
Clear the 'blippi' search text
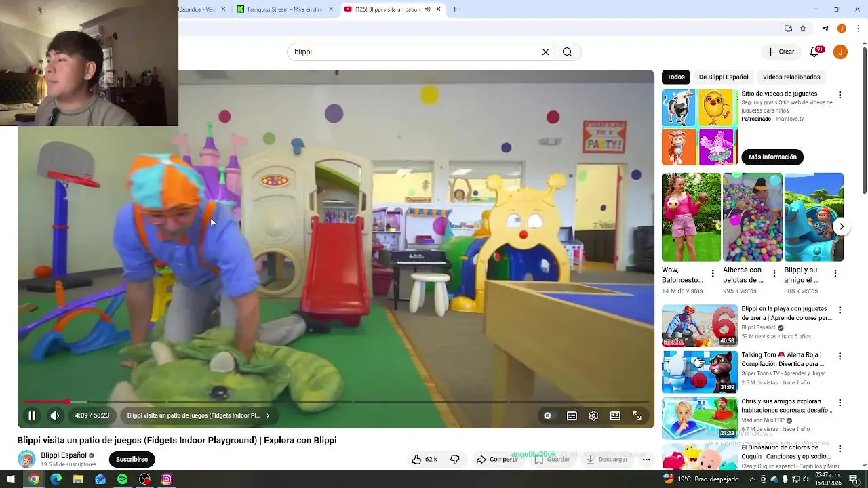click(545, 52)
